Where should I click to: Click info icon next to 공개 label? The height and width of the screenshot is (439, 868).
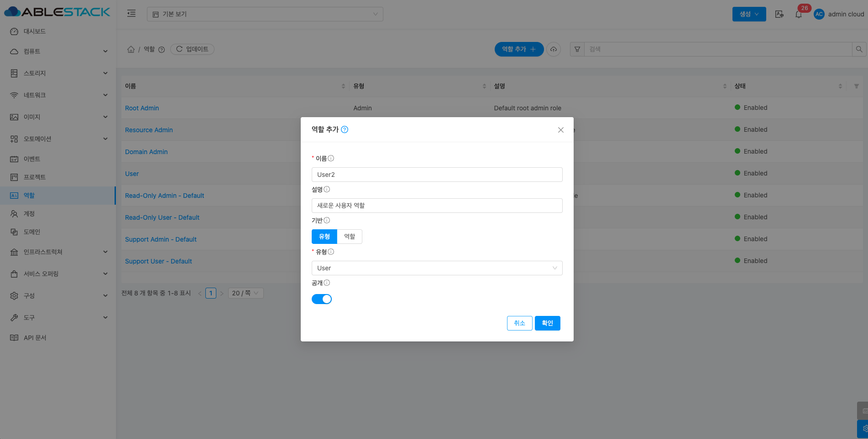[x=327, y=283]
